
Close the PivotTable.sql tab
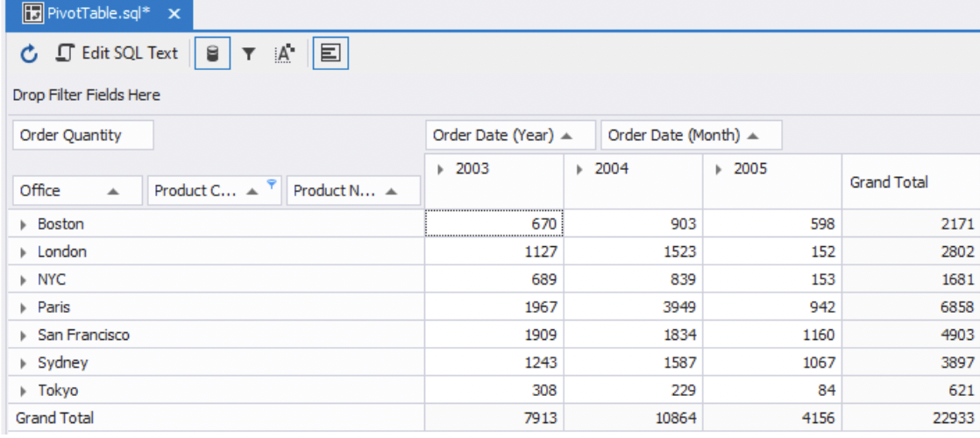click(174, 13)
